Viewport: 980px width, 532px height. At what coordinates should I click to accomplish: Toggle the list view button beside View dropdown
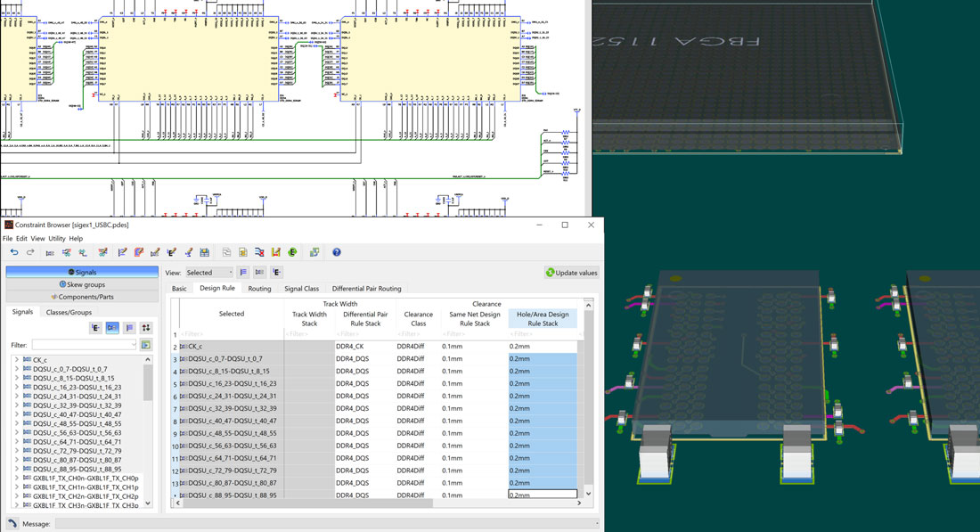click(x=243, y=273)
